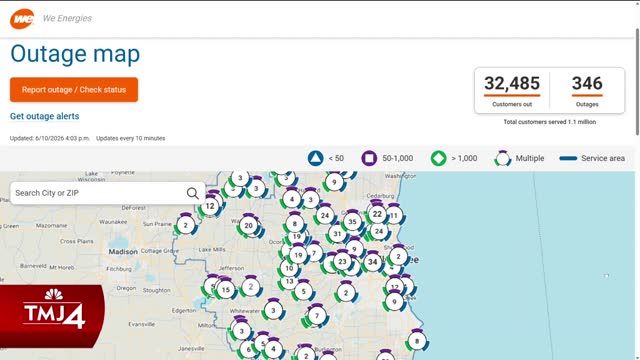Open the cluster marker showing 22 outages
This screenshot has width=640, height=360.
coord(377,214)
